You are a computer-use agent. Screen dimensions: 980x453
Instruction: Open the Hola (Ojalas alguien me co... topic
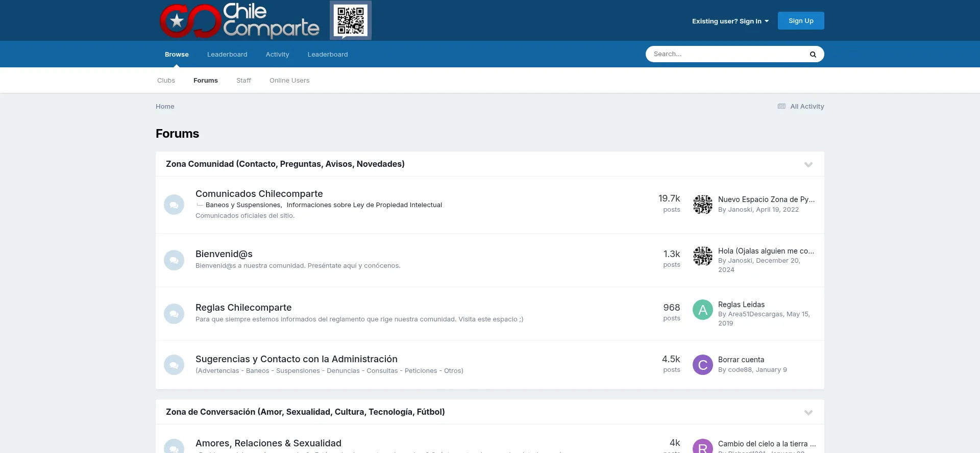pyautogui.click(x=766, y=251)
